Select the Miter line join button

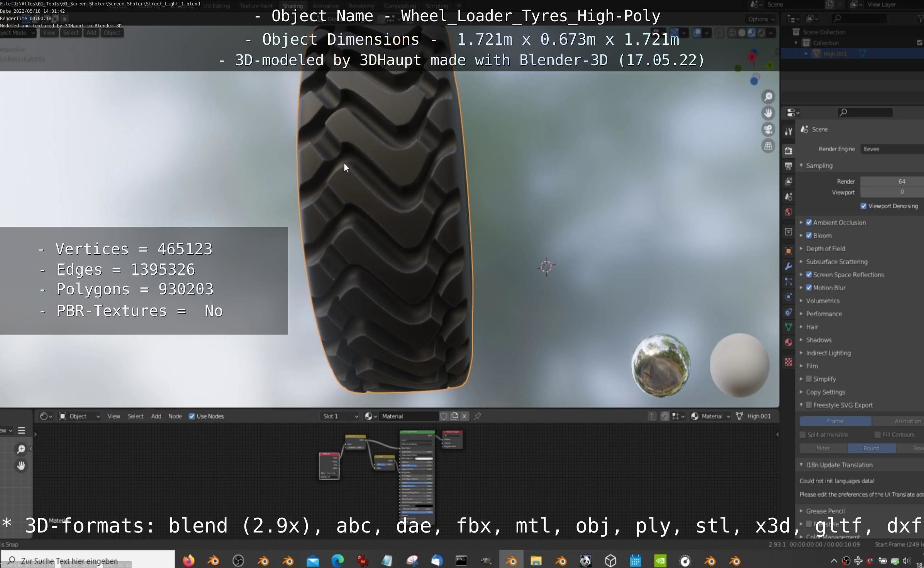click(823, 448)
